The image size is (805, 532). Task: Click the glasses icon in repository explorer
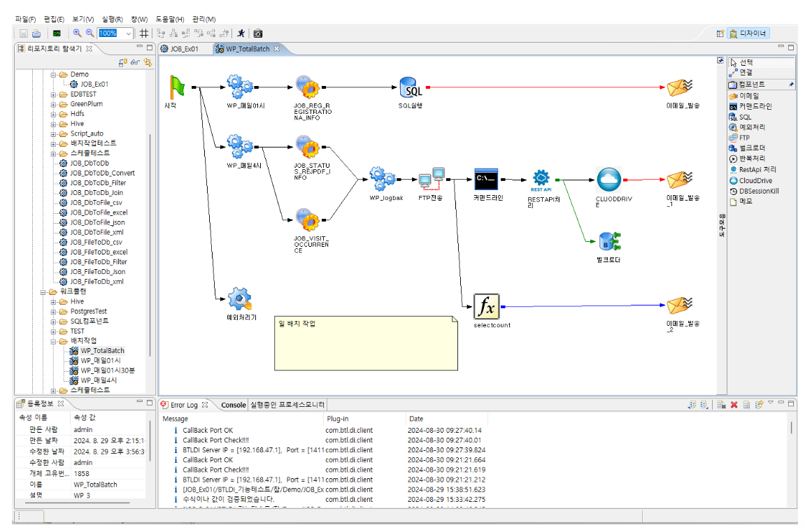point(135,62)
